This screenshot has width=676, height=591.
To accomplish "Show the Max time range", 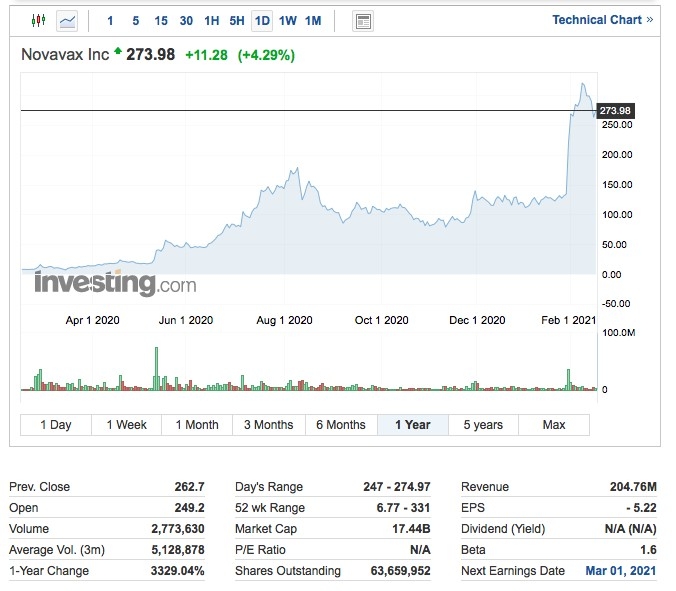I will (554, 425).
